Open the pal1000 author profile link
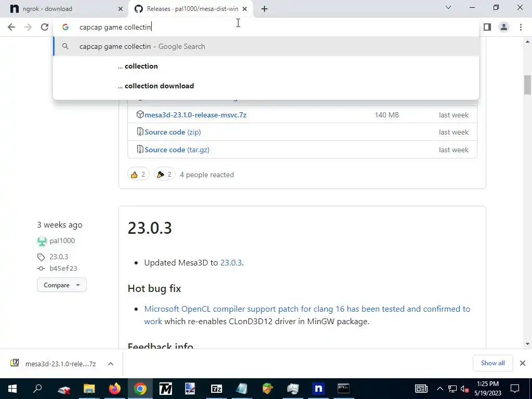532x399 pixels. [x=62, y=241]
